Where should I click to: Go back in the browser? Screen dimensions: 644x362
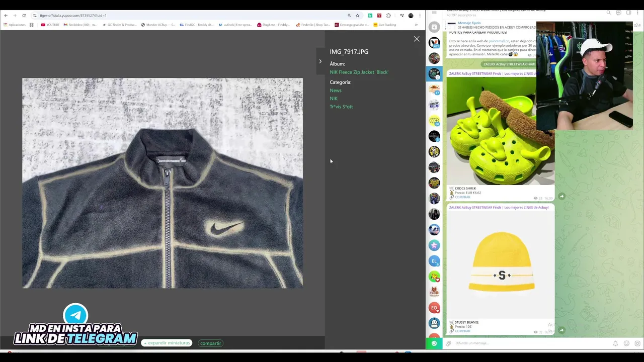[x=6, y=16]
